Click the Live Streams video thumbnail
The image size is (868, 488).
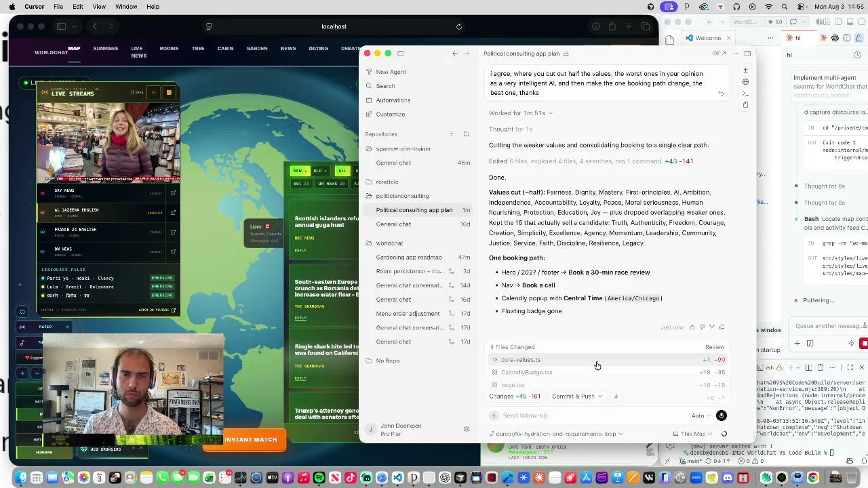pyautogui.click(x=108, y=142)
